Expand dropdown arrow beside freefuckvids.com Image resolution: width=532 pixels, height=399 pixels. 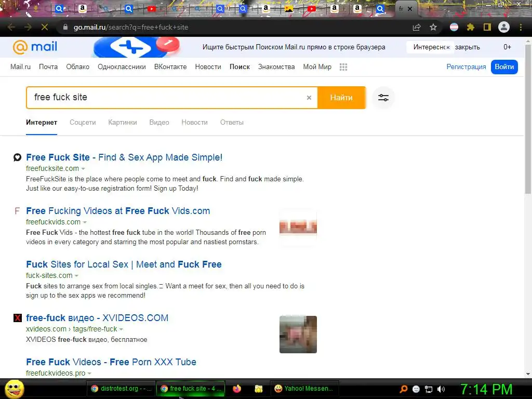pos(85,222)
